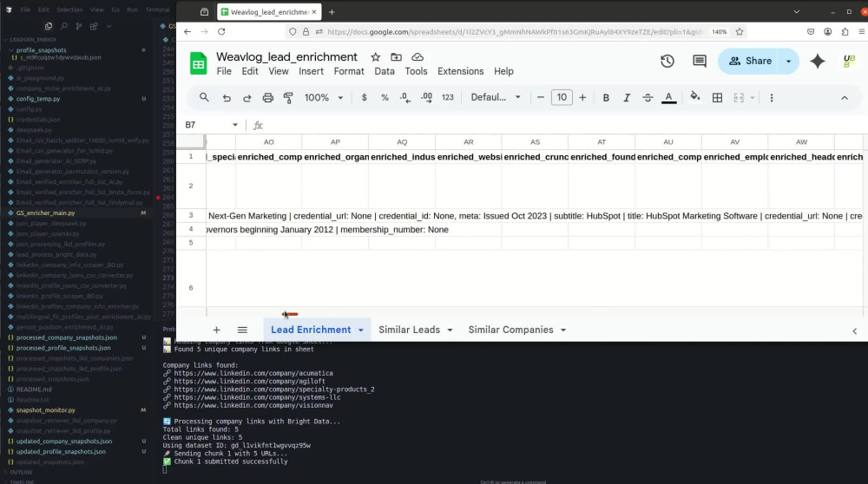
Task: Open name box dropdown arrow
Action: 235,125
